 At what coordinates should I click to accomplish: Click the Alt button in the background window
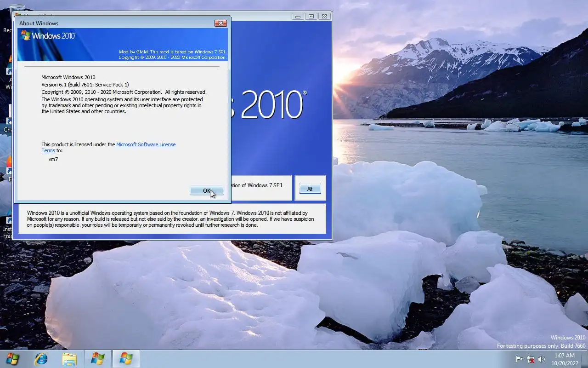click(310, 189)
